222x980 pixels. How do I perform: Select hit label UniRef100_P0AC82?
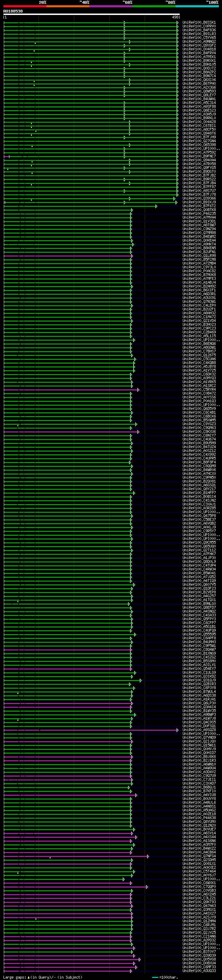pos(199,271)
